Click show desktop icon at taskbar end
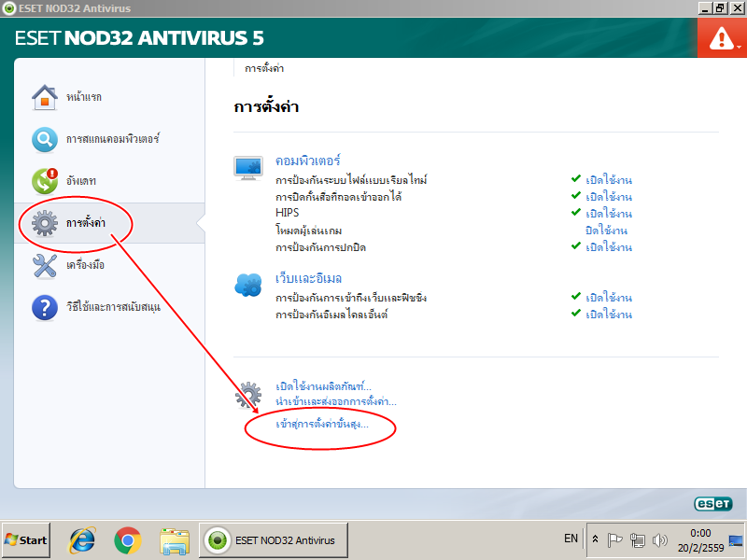 pyautogui.click(x=736, y=540)
